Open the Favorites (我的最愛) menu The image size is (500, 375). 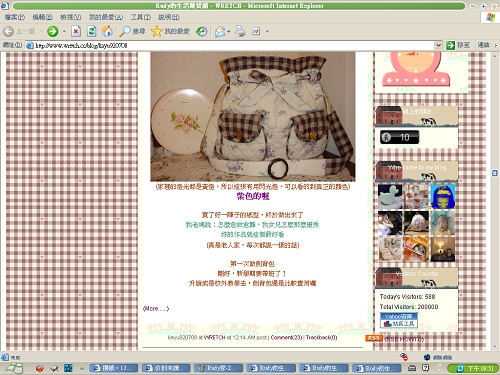coord(106,17)
